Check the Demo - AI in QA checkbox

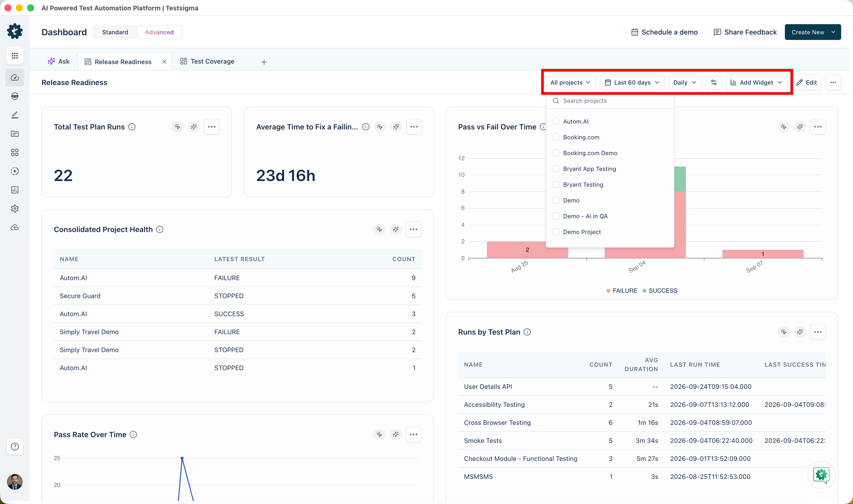pyautogui.click(x=556, y=216)
